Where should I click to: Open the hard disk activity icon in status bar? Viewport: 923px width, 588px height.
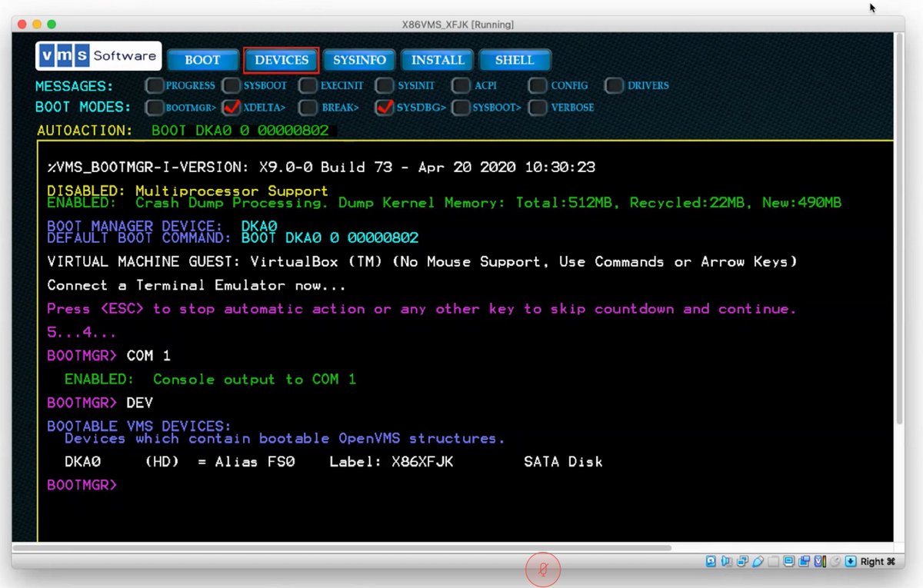pyautogui.click(x=711, y=562)
